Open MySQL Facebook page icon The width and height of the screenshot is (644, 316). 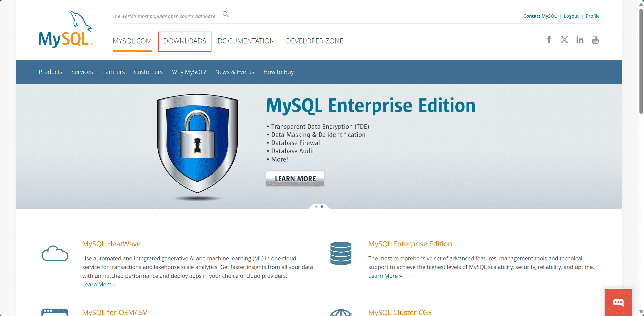pos(549,40)
